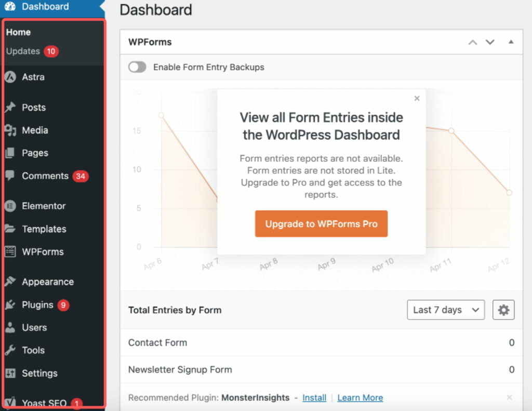Click the Templates folder icon

coord(10,229)
